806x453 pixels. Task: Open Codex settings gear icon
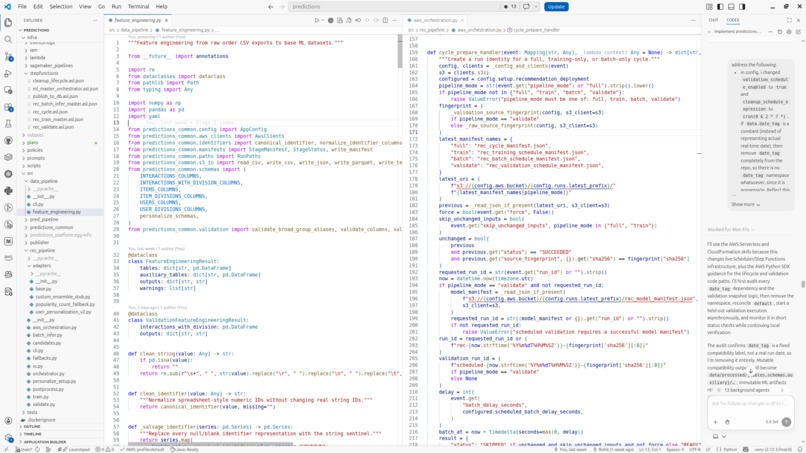point(789,31)
